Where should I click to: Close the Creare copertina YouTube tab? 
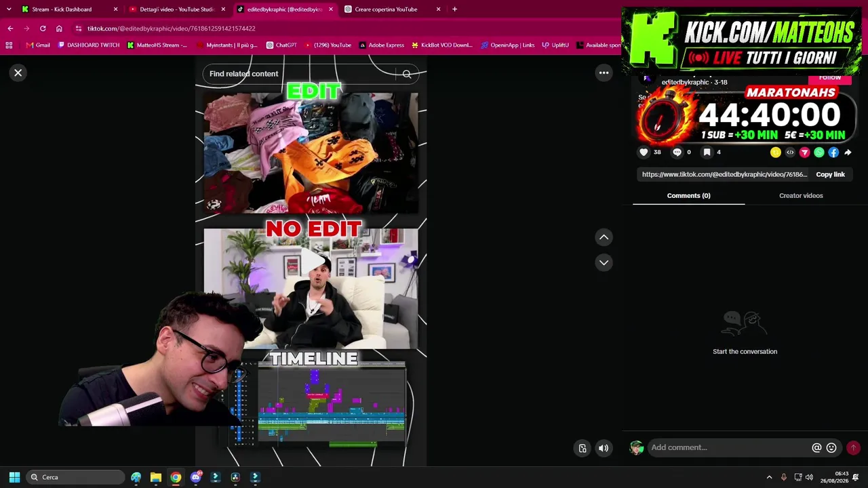[x=438, y=9]
